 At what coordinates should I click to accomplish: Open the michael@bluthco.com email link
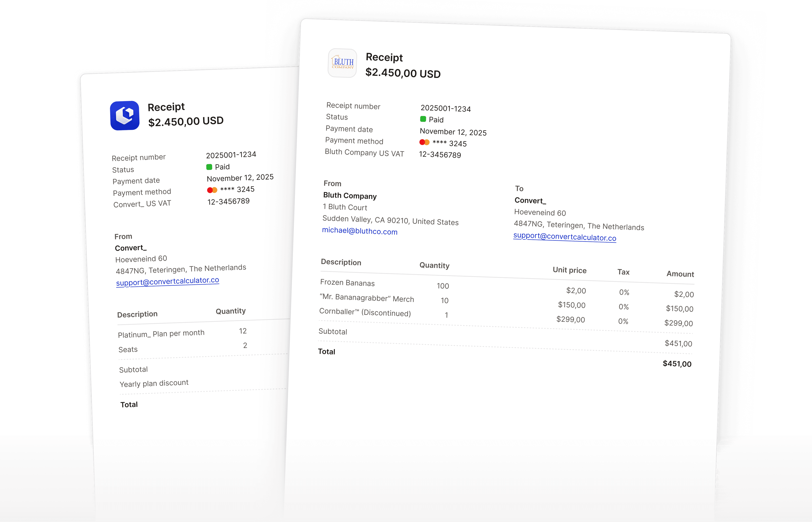(x=360, y=231)
